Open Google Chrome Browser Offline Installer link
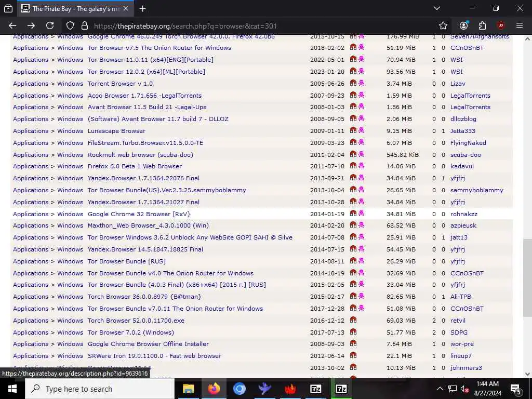The width and height of the screenshot is (532, 399). [148, 344]
